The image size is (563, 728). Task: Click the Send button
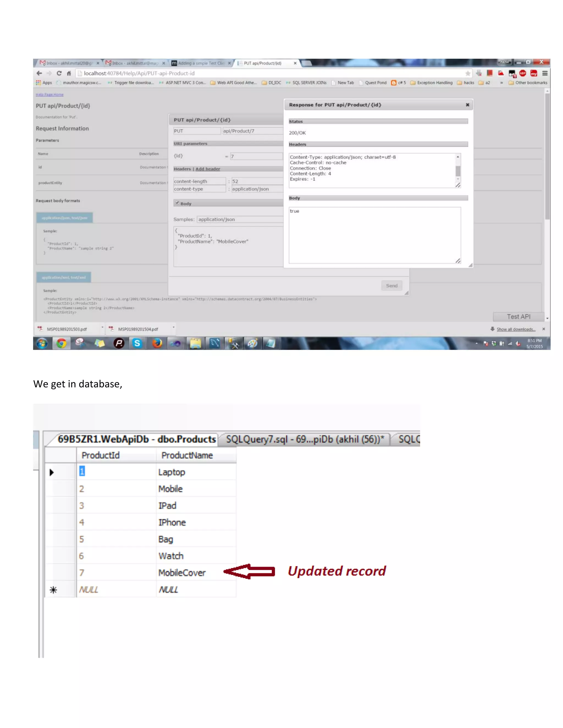(391, 286)
